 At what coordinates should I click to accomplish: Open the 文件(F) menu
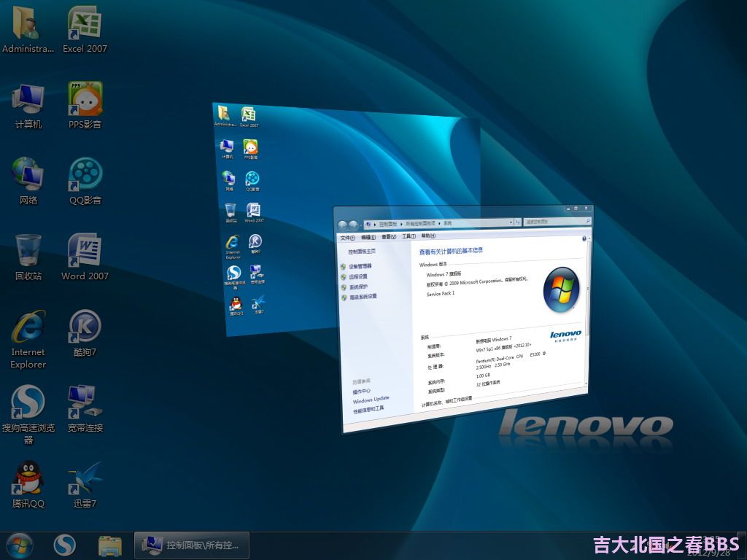[x=347, y=238]
